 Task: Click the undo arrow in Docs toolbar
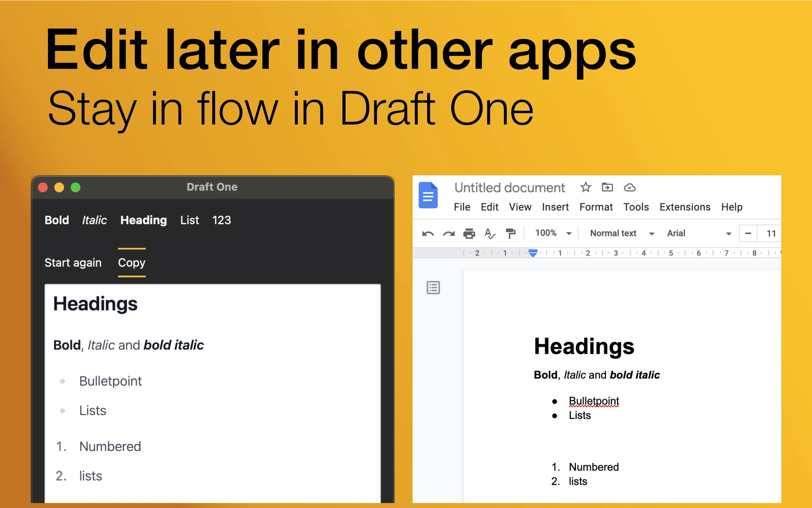pyautogui.click(x=428, y=233)
